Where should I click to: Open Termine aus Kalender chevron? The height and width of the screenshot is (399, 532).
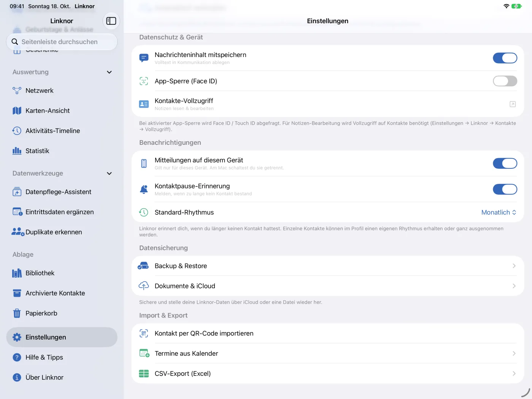(x=514, y=353)
